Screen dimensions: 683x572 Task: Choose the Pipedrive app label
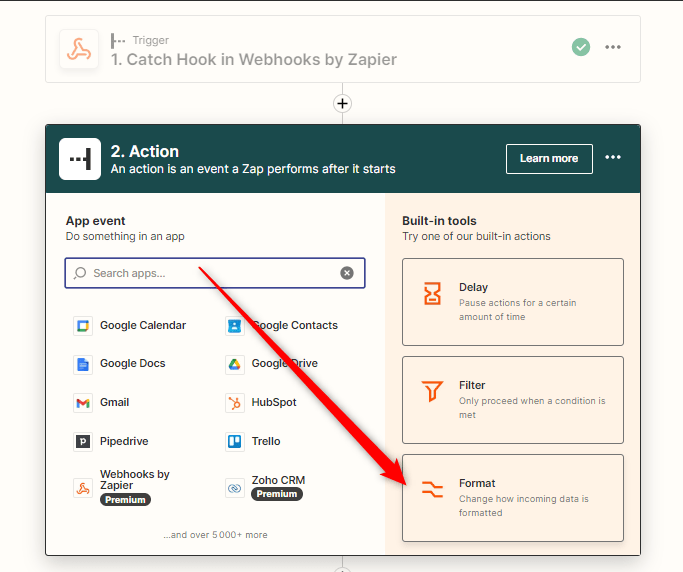pyautogui.click(x=124, y=441)
